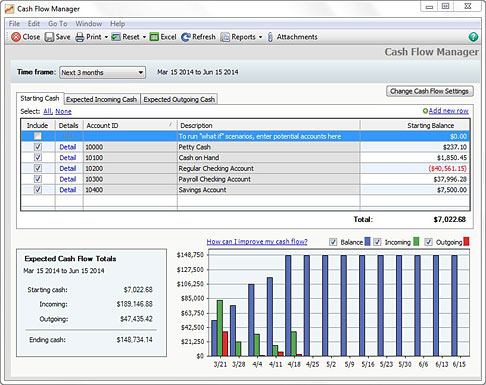Open the Reports dropdown arrow
This screenshot has width=486, height=385.
260,37
